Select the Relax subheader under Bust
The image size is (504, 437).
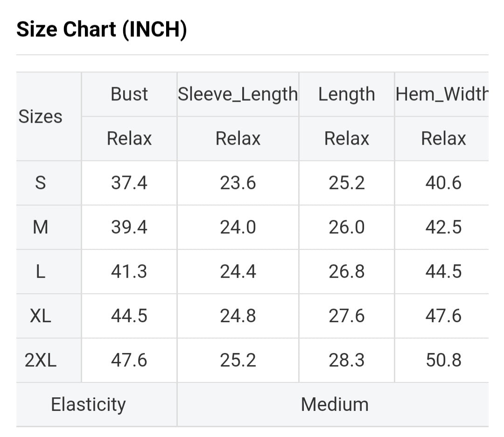[x=129, y=139]
